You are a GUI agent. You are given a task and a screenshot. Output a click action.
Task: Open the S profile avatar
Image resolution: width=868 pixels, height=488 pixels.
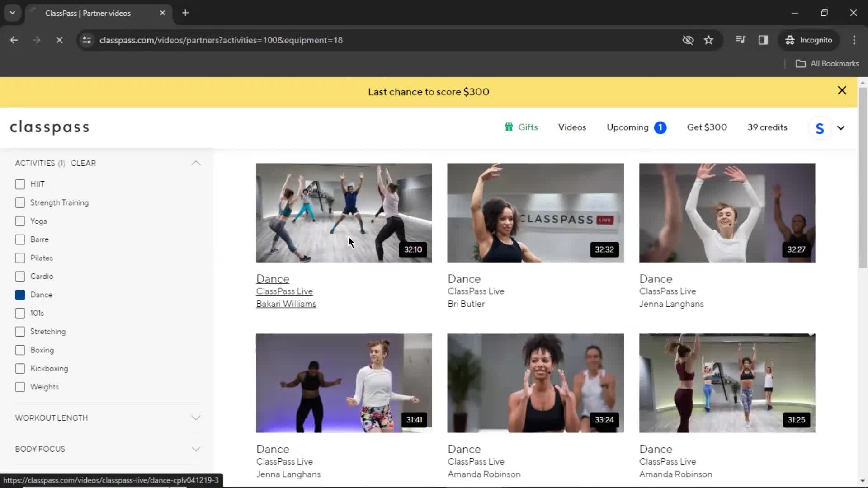click(820, 128)
